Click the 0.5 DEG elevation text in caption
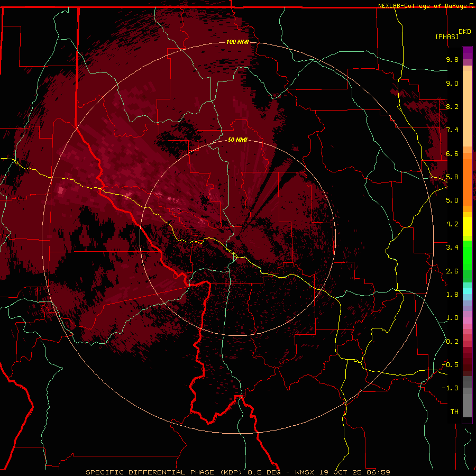This screenshot has width=476, height=476. [x=264, y=472]
